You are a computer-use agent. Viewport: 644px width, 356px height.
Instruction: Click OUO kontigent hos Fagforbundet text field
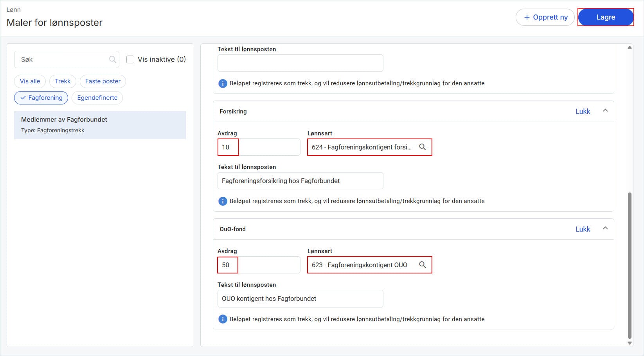[300, 298]
